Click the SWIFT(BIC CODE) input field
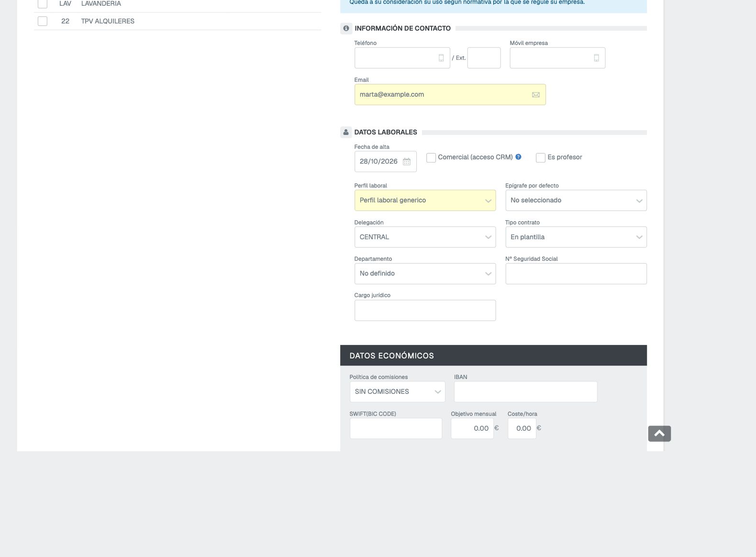Screen dimensions: 756x557 (396, 428)
